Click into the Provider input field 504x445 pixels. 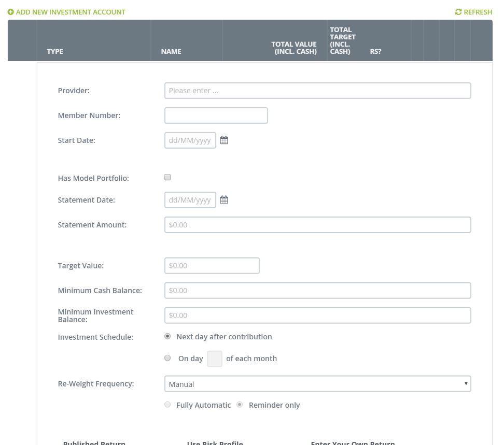pyautogui.click(x=317, y=91)
